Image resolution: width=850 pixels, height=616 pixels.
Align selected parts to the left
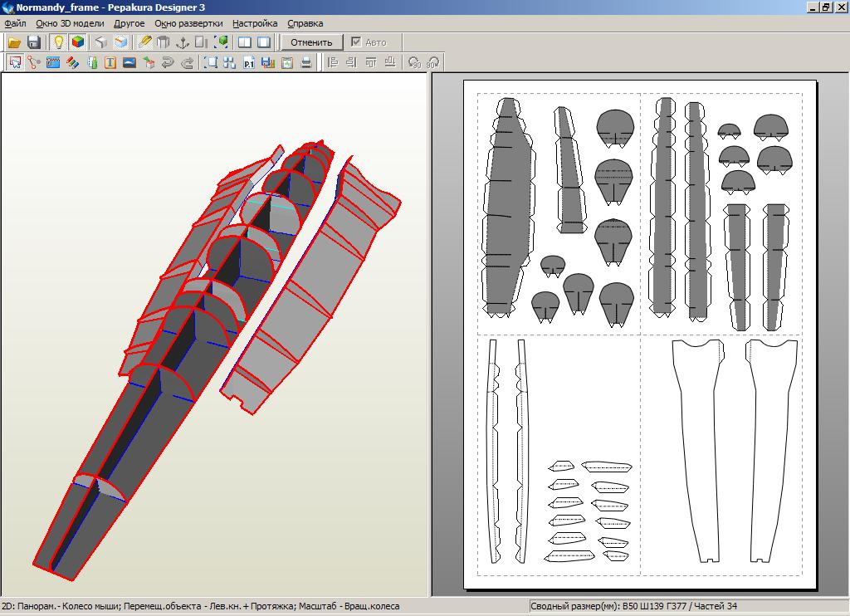coord(332,62)
